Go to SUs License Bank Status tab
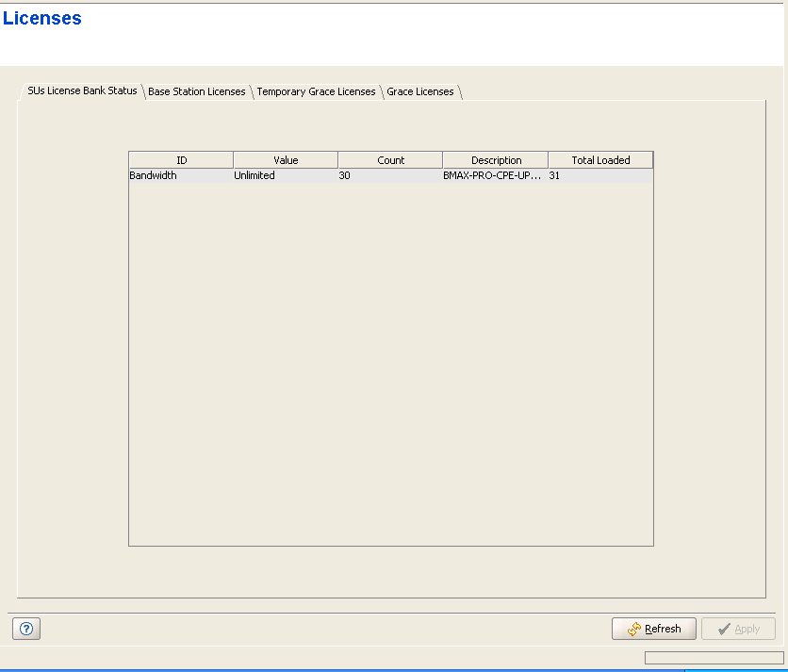The image size is (788, 672). (82, 90)
